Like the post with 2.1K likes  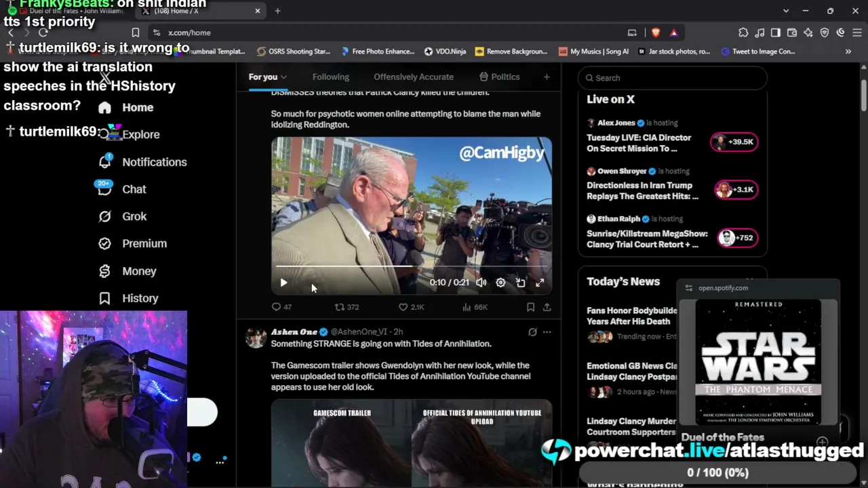point(411,307)
